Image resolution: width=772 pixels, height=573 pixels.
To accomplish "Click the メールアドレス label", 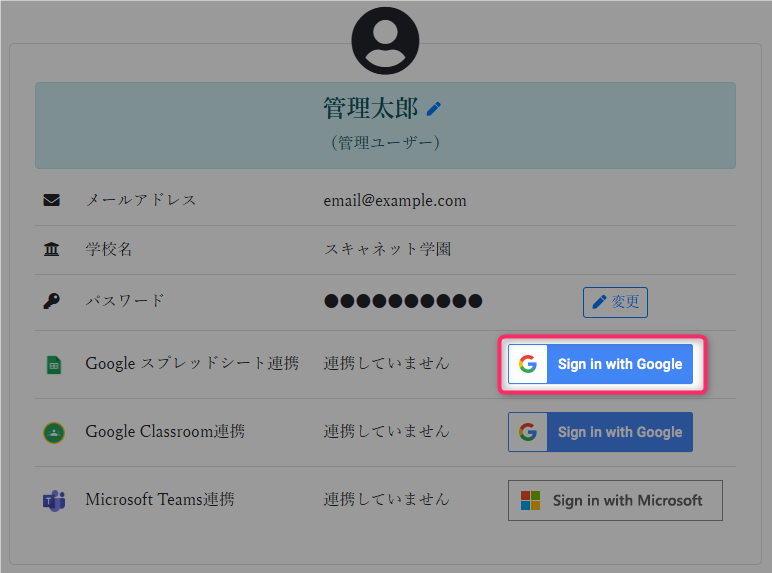I will (141, 200).
